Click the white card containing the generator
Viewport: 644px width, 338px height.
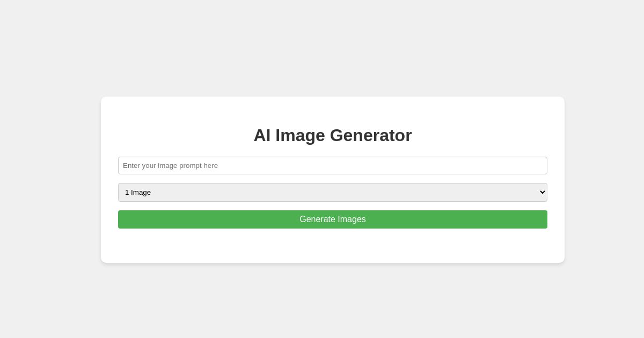pos(333,247)
